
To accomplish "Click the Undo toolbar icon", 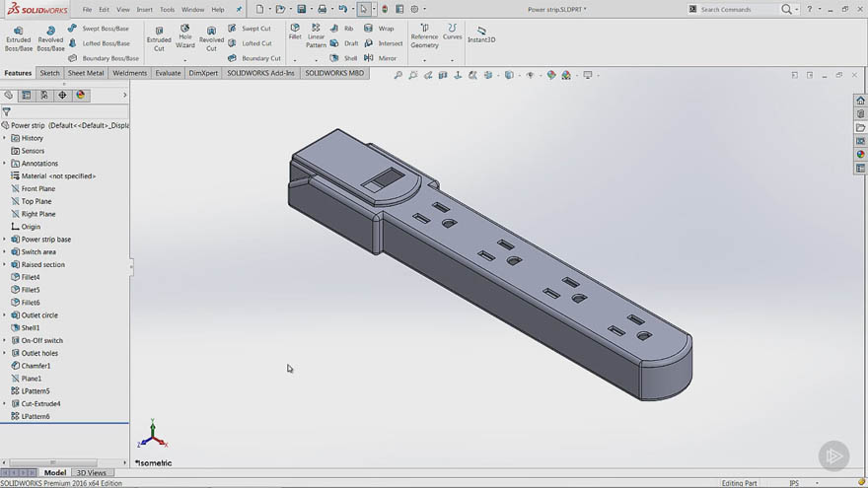I will tap(342, 9).
